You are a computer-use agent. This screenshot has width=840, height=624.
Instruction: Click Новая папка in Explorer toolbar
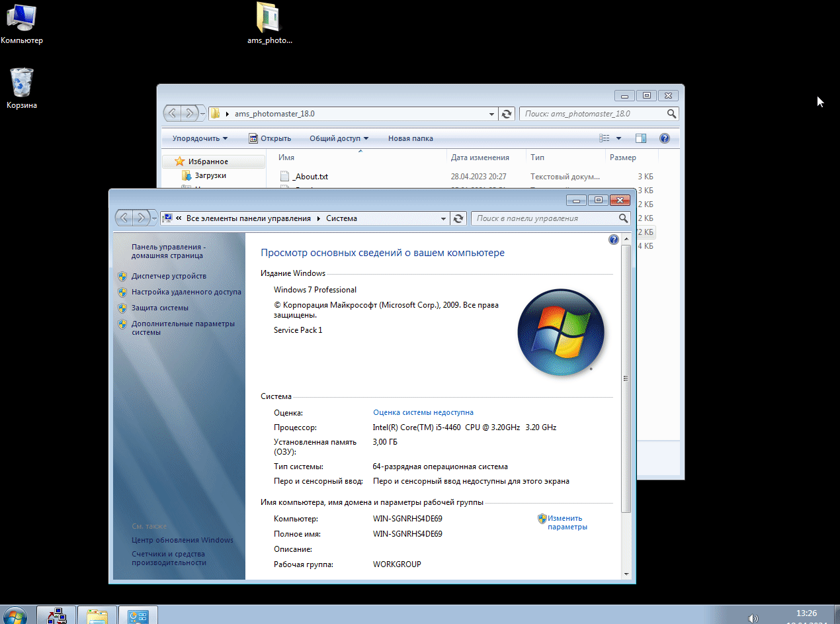click(x=411, y=138)
